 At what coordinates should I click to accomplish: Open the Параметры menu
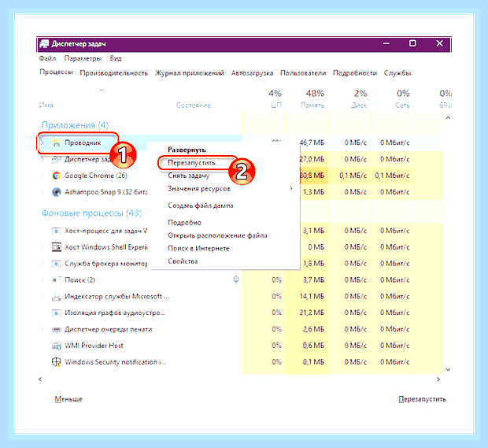83,58
